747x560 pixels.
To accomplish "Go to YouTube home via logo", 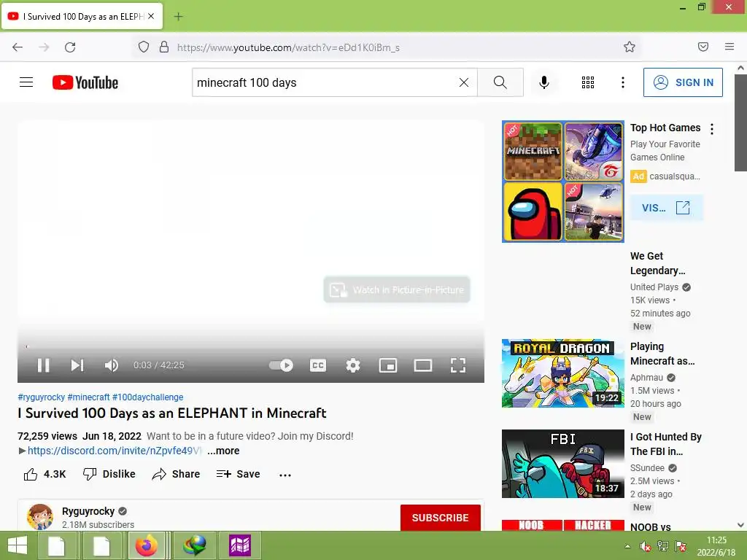I will click(85, 82).
